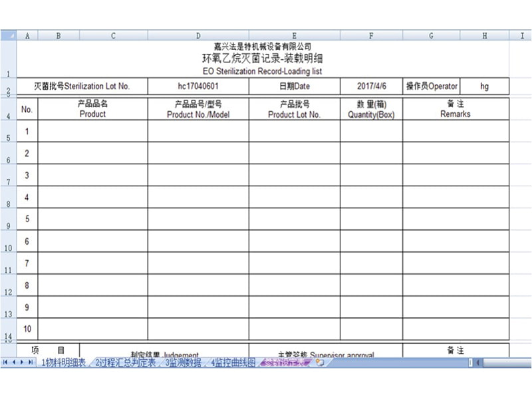This screenshot has width=532, height=399.
Task: Go to first sheet with navigation arrow
Action: tap(6, 362)
